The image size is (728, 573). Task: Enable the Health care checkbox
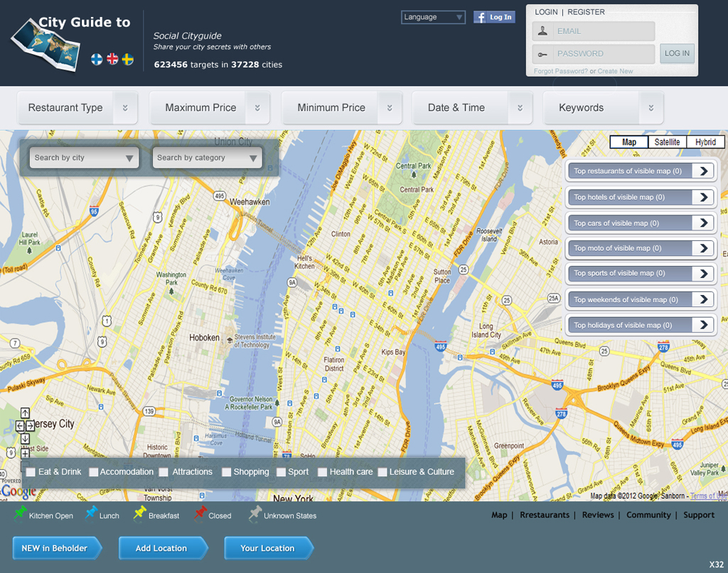[x=322, y=472]
